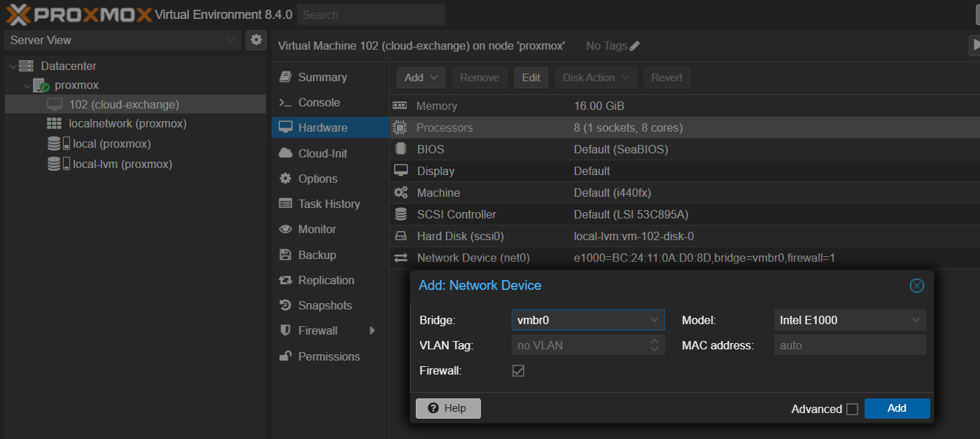Image resolution: width=980 pixels, height=439 pixels.
Task: Open the Model Intel E1000 dropdown
Action: pos(916,320)
